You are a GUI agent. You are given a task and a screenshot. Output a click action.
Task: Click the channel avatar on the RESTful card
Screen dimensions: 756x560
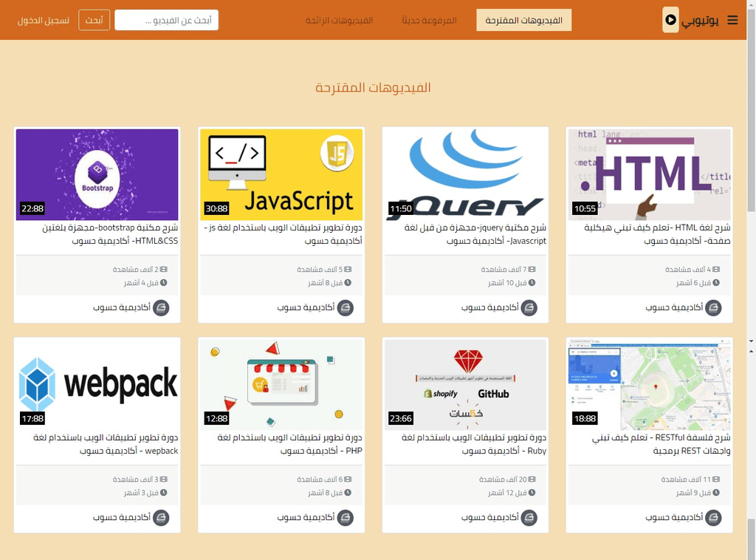click(714, 518)
